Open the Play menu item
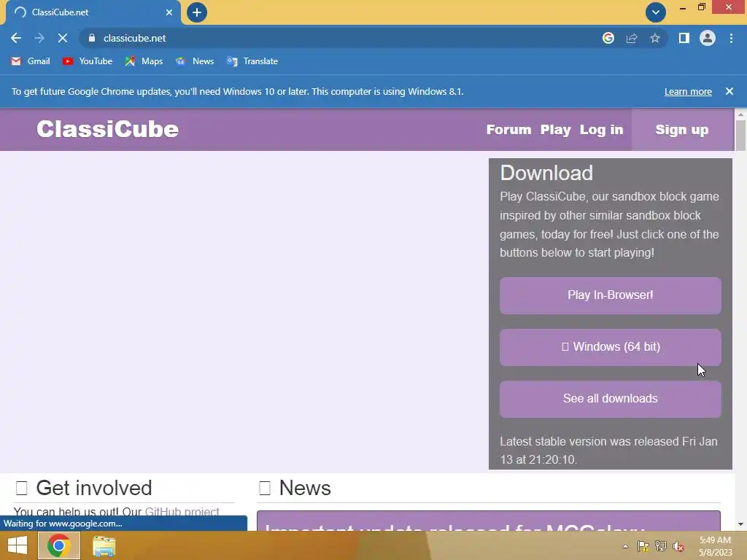747x560 pixels. tap(555, 130)
